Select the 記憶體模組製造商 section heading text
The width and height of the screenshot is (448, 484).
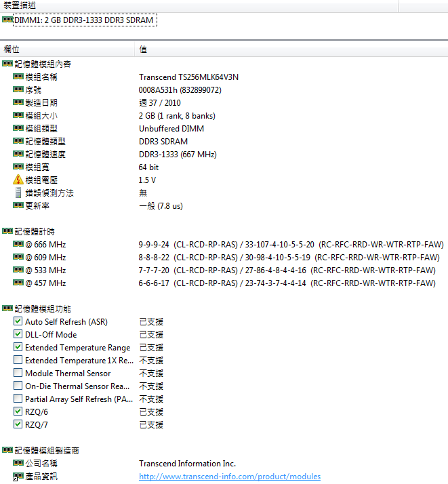pyautogui.click(x=47, y=451)
